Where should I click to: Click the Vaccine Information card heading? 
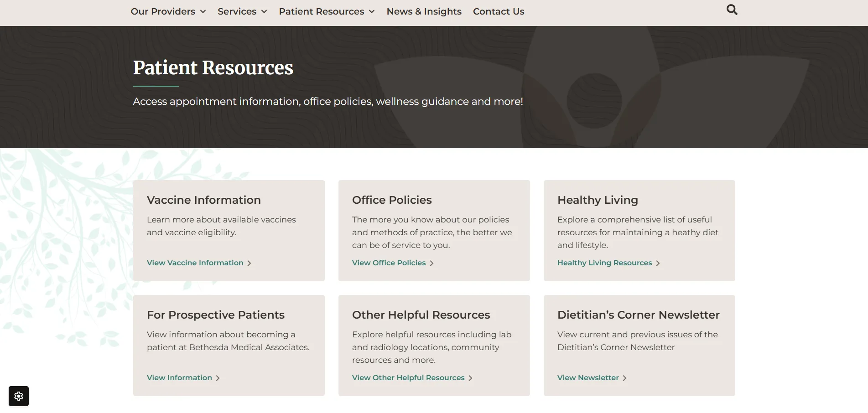(x=204, y=200)
